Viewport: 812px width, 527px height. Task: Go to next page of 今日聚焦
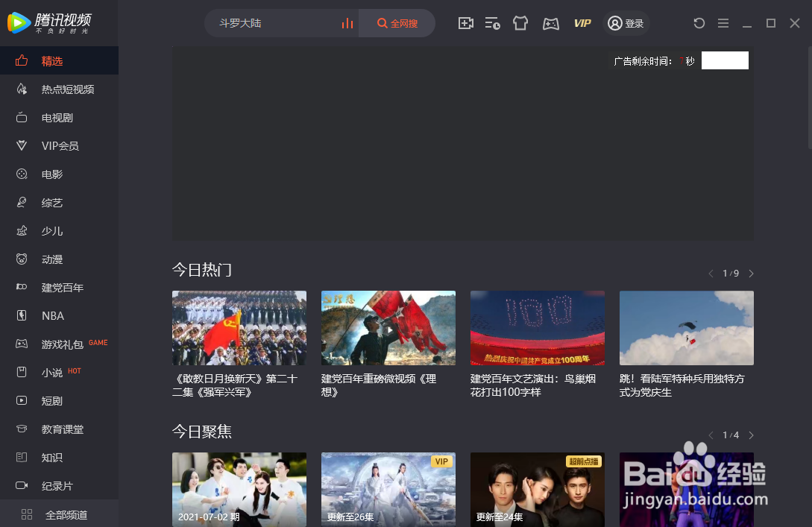point(751,435)
